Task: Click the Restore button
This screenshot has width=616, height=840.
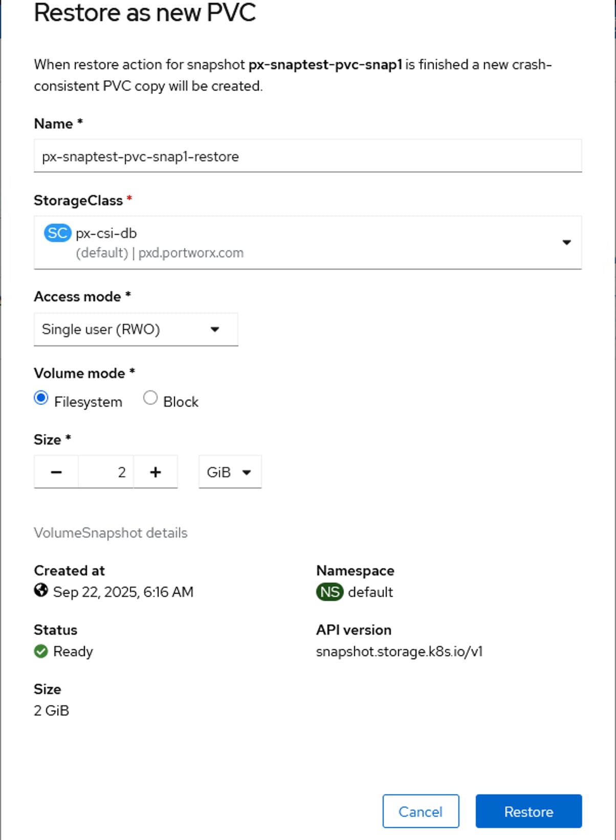Action: pyautogui.click(x=529, y=811)
